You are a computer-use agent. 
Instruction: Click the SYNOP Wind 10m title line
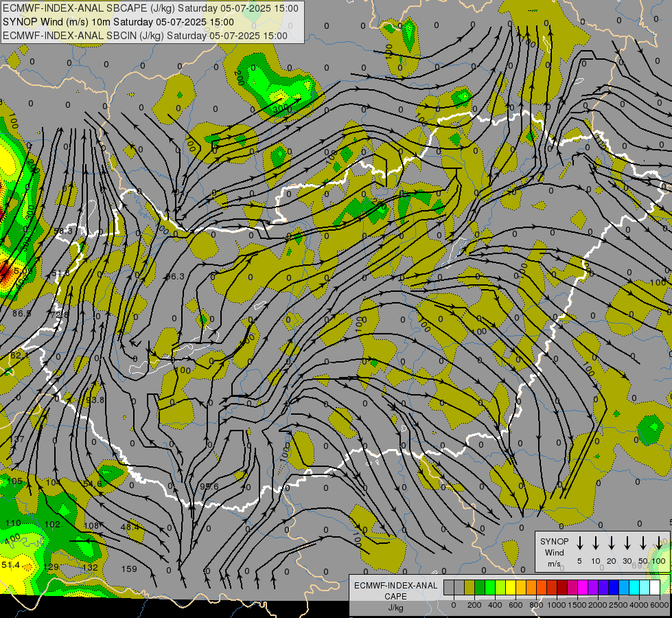point(118,22)
